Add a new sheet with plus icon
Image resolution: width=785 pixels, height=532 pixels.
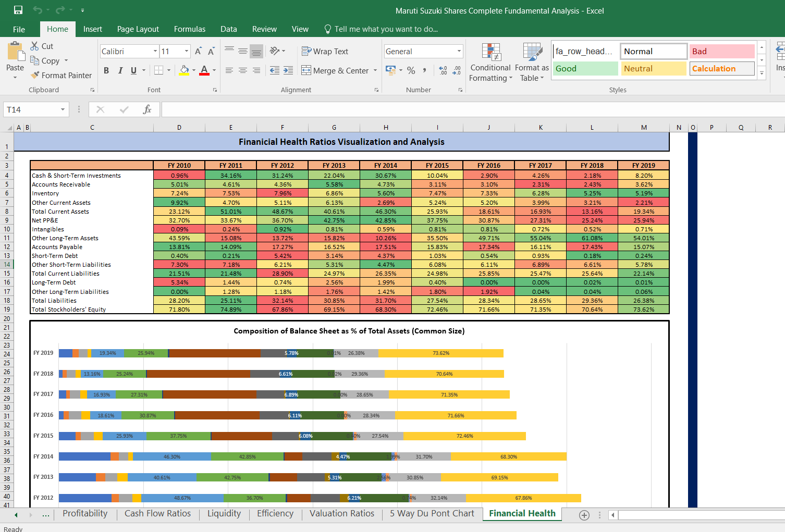click(584, 515)
